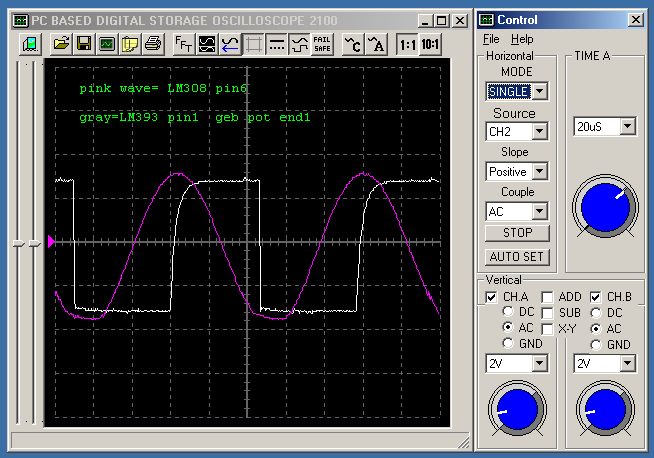This screenshot has width=654, height=458.
Task: Select DC coupling for channel A
Action: tap(508, 313)
